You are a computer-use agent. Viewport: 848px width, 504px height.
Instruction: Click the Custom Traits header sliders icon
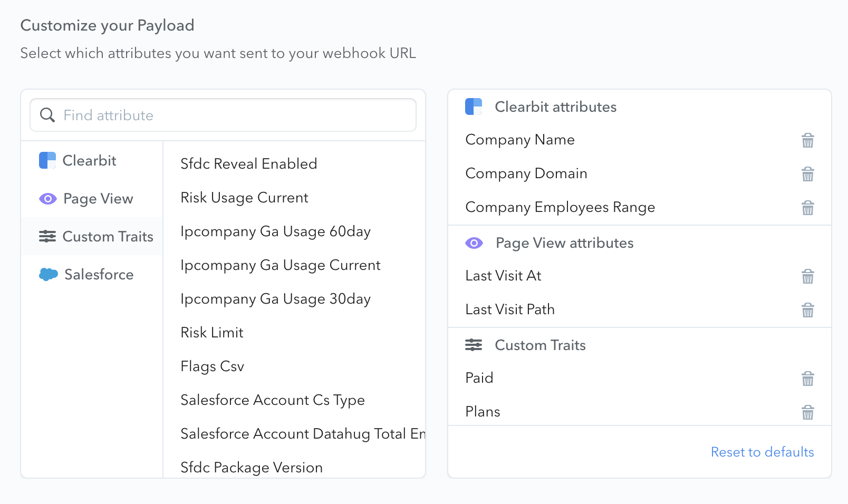(474, 345)
